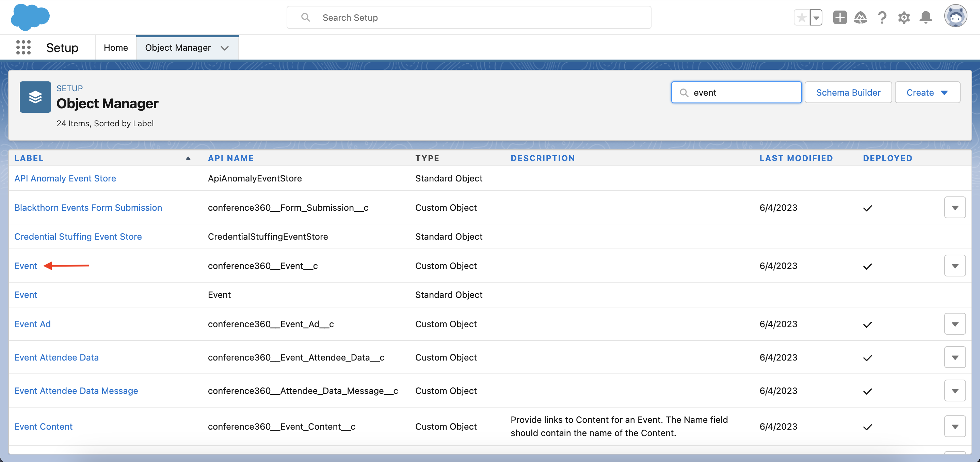980x462 pixels.
Task: Open row menu for Blackthorn Events Form Submission
Action: point(954,207)
